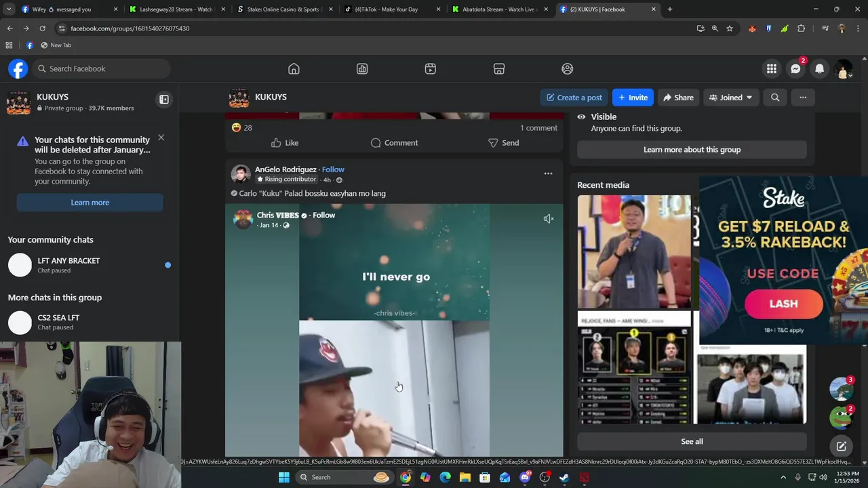Open Chrome three-dot menu

click(x=858, y=28)
